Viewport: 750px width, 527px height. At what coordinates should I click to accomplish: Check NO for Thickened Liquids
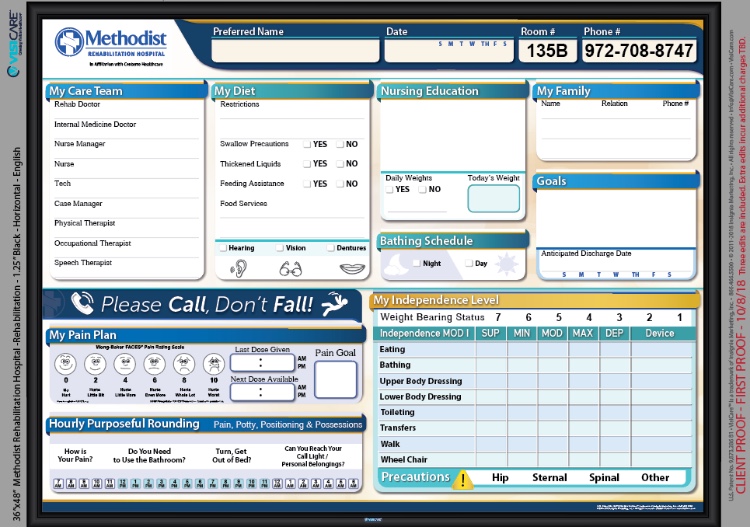pos(340,164)
